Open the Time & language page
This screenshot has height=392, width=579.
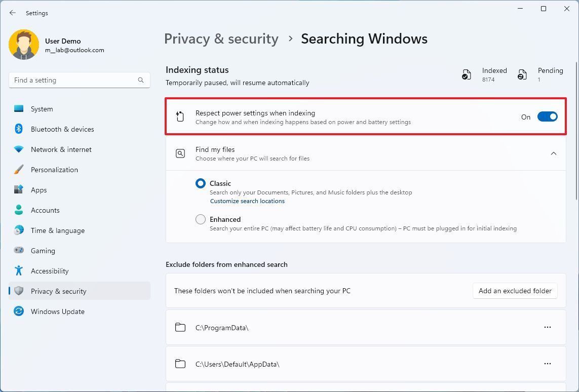point(57,230)
